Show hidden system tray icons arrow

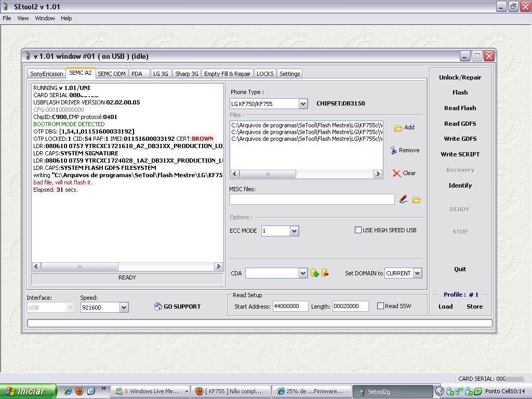click(x=440, y=391)
